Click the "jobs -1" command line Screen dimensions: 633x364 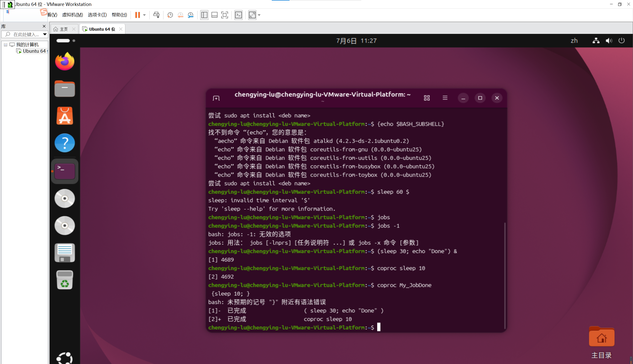[388, 226]
